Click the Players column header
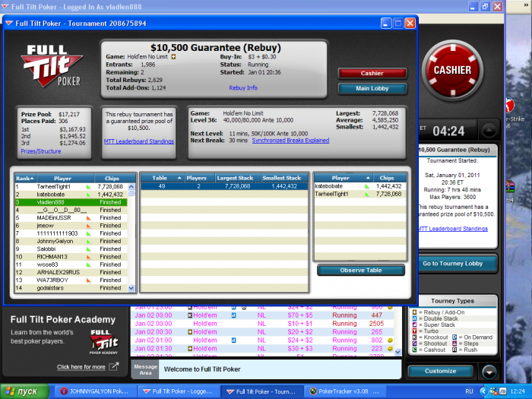 click(199, 178)
